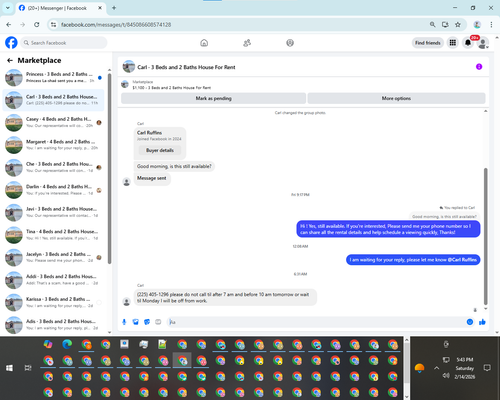Screen dimensions: 500x400
Task: Go to the Home feed icon
Action: coord(204,43)
